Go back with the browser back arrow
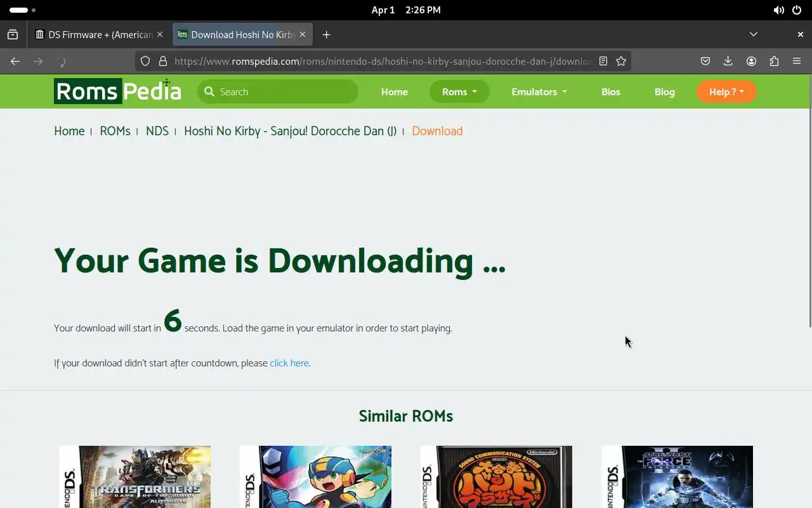 pos(15,61)
